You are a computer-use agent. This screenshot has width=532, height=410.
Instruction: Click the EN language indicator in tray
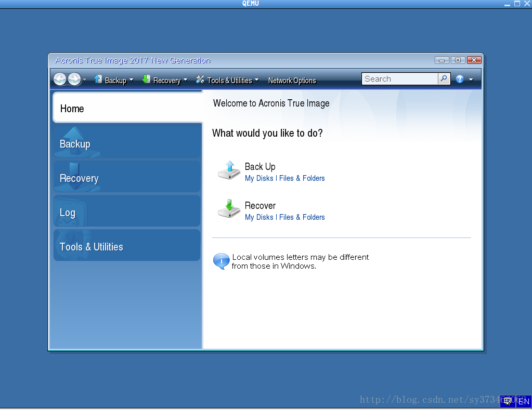(524, 402)
